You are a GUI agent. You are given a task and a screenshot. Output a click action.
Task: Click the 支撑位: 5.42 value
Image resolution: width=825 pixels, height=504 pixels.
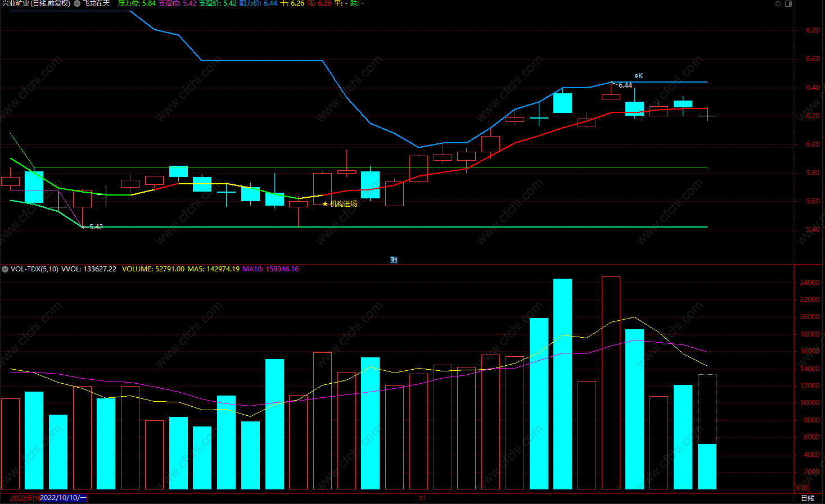[x=177, y=3]
